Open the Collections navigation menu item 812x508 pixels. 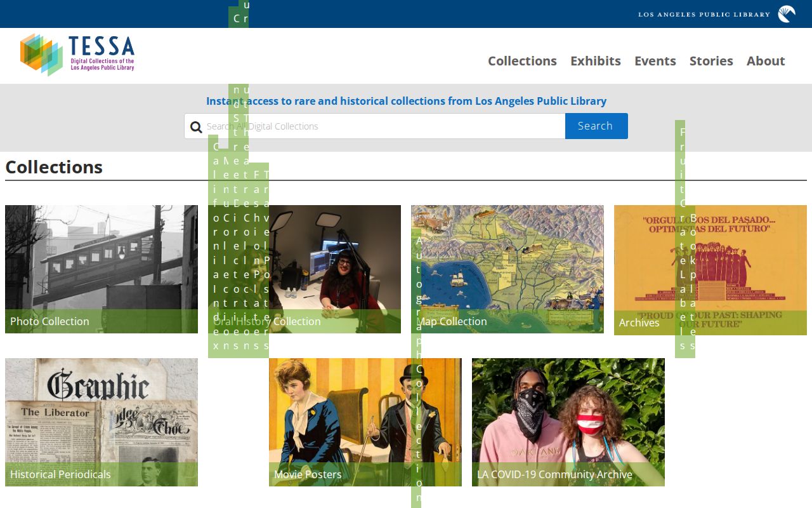(522, 61)
